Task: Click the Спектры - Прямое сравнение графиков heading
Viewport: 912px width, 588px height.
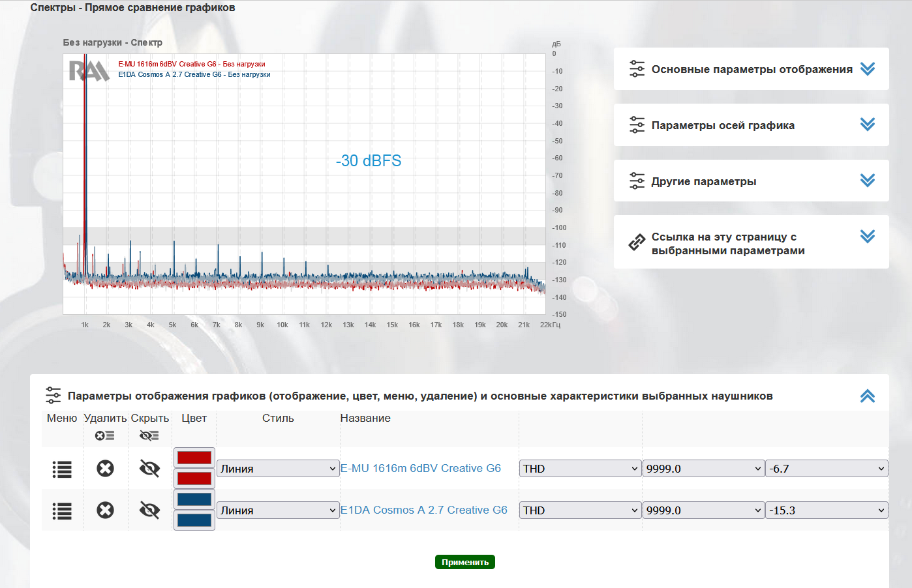Action: click(x=133, y=8)
